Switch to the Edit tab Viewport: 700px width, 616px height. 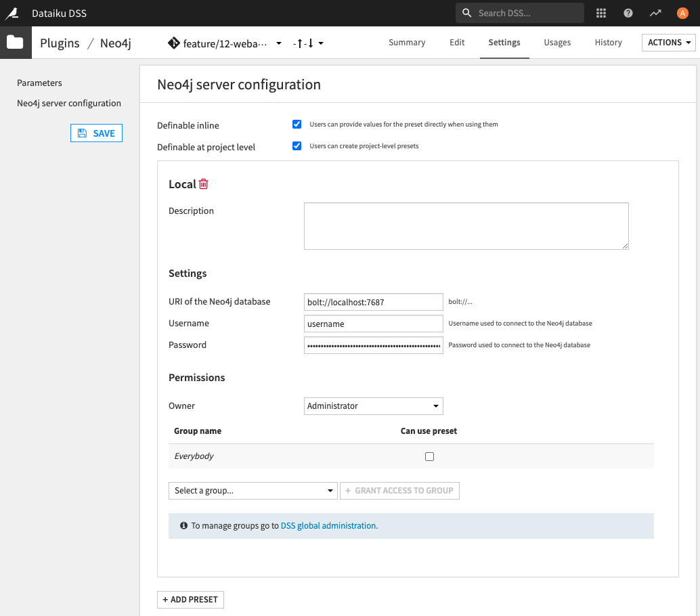click(457, 43)
